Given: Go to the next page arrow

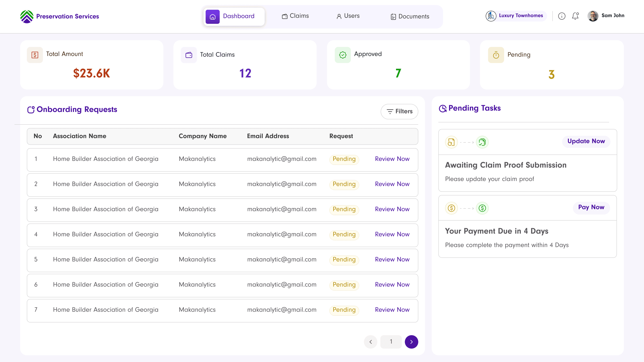Looking at the screenshot, I should (411, 342).
